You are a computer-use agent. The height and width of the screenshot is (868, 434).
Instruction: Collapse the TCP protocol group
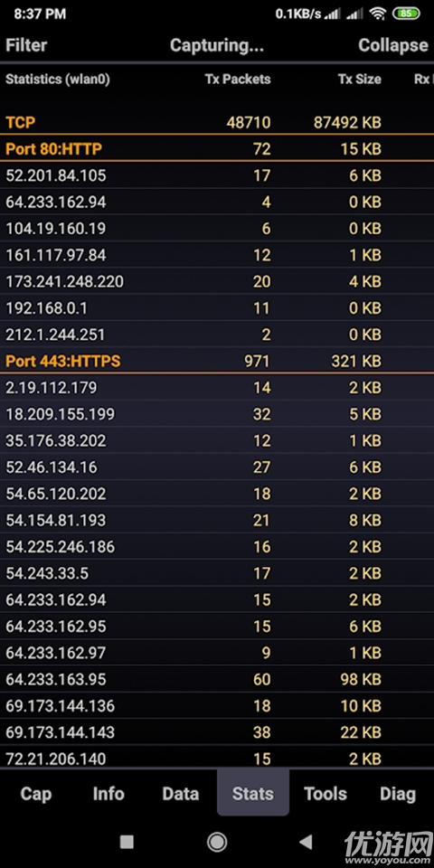tap(217, 122)
